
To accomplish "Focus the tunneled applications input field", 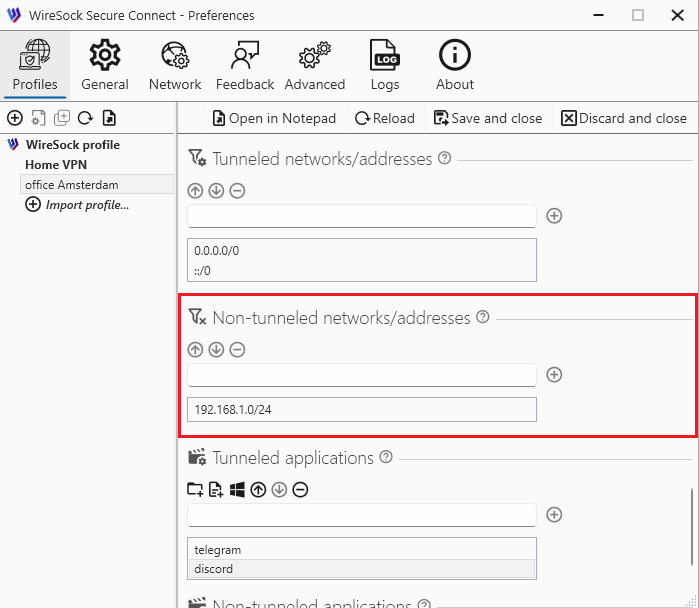I will 362,515.
